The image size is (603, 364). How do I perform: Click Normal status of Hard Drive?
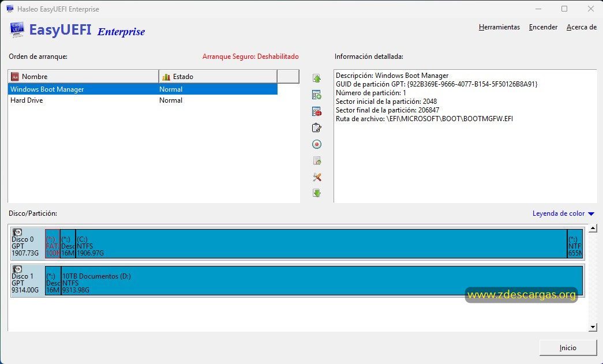171,100
